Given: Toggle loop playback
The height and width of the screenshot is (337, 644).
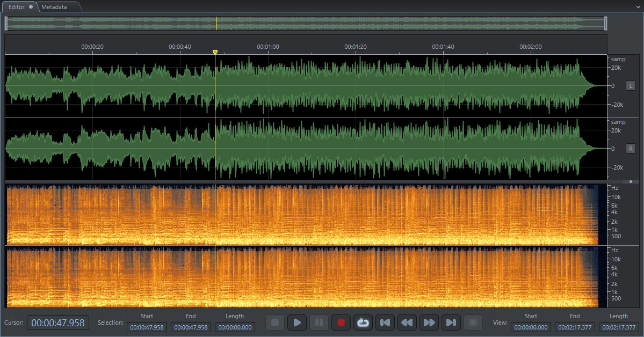Looking at the screenshot, I should tap(363, 323).
